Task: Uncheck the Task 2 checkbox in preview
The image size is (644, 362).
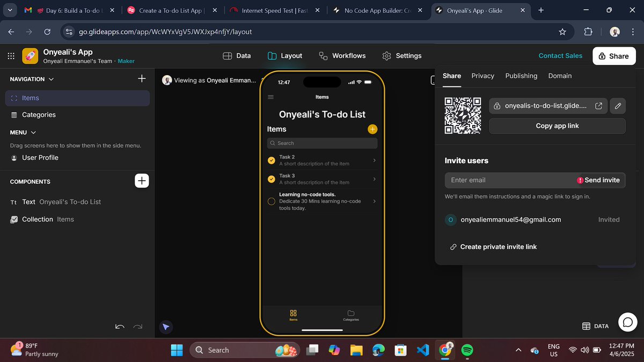Action: point(271,160)
